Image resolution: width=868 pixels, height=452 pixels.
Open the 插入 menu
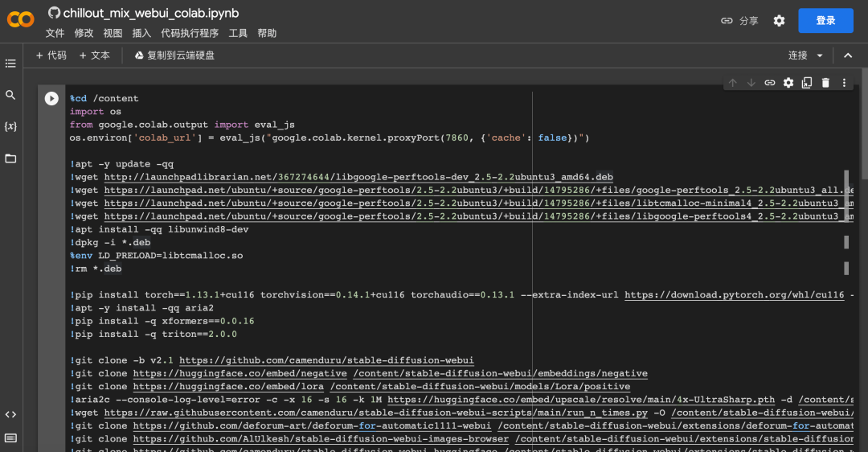pyautogui.click(x=141, y=33)
